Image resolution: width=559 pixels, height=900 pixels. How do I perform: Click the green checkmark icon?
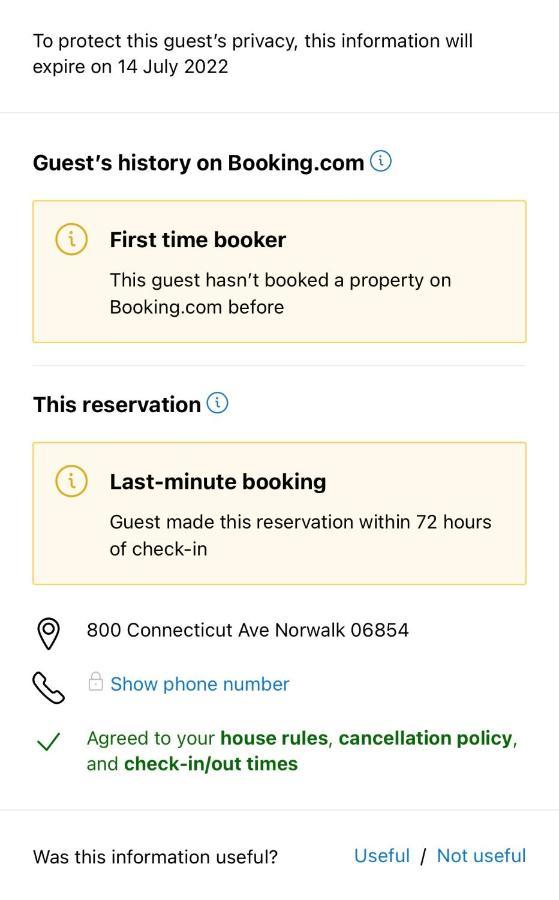click(48, 742)
